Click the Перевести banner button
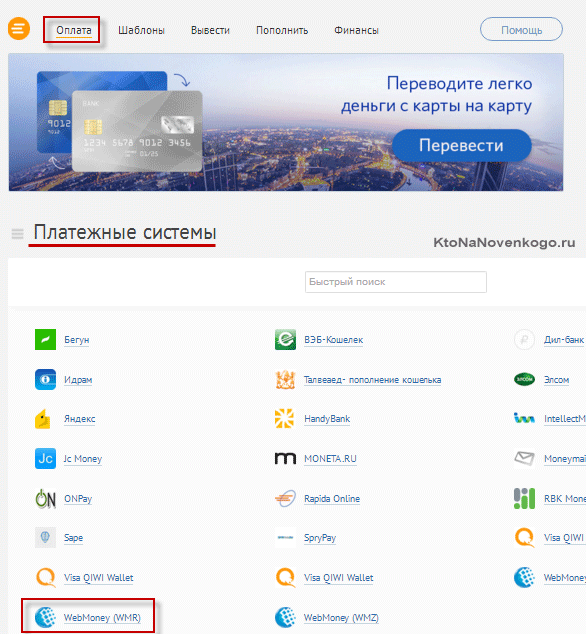This screenshot has height=634, width=586. tap(461, 145)
